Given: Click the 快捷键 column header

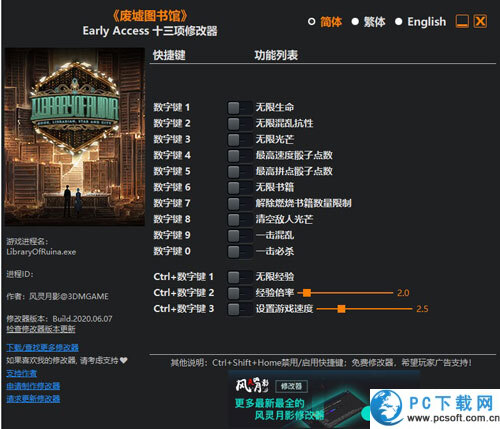Looking at the screenshot, I should (169, 55).
